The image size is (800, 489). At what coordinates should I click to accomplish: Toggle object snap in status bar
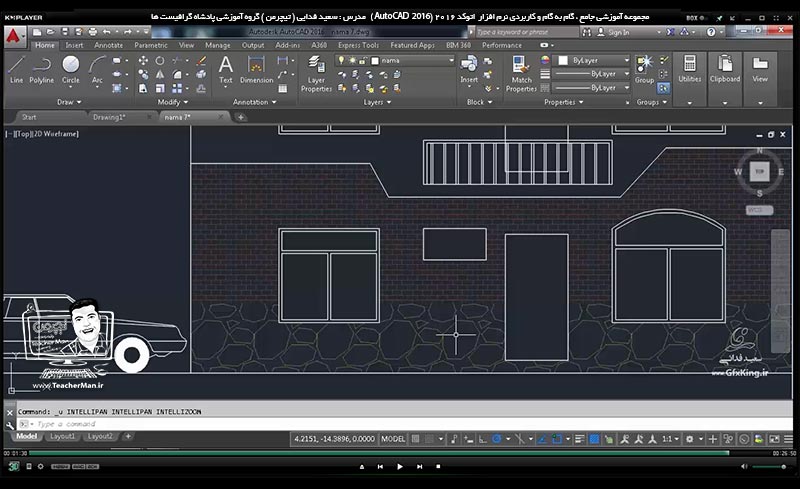click(x=557, y=439)
